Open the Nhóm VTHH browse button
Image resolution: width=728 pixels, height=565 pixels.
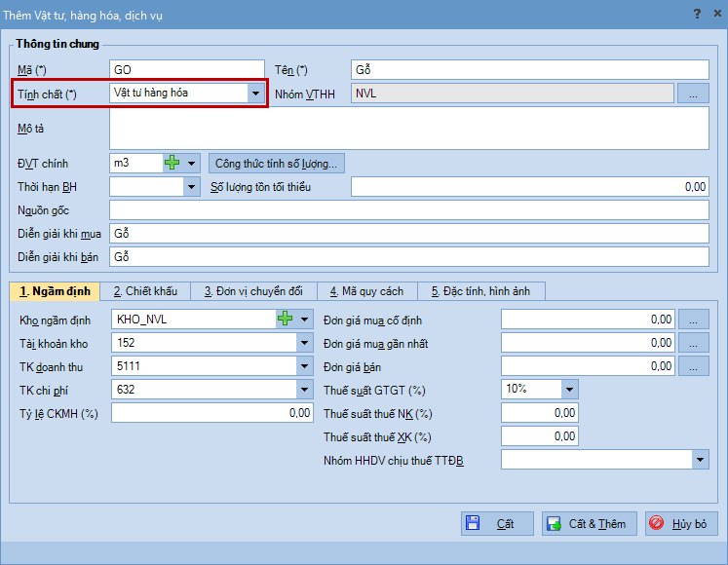(x=693, y=94)
